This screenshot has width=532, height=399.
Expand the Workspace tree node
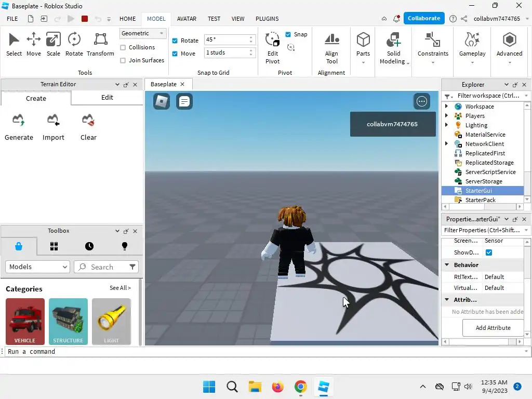[x=446, y=106]
